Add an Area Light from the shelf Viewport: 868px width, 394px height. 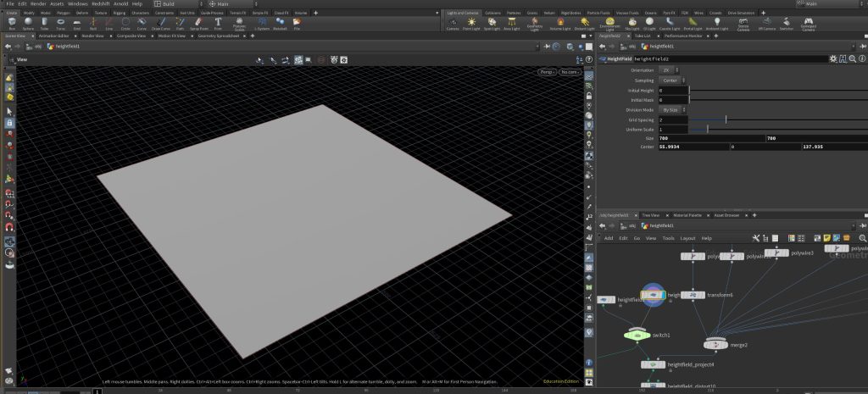tap(512, 23)
